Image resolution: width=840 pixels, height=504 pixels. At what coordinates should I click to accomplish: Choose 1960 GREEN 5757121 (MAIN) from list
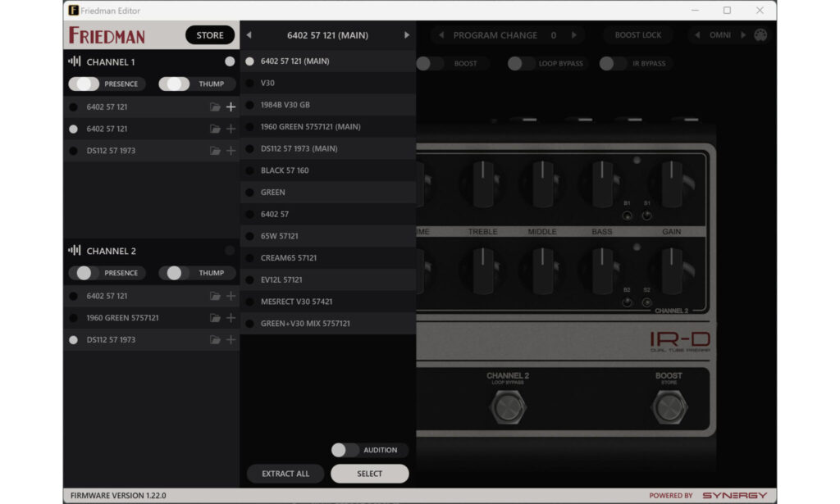[328, 127]
